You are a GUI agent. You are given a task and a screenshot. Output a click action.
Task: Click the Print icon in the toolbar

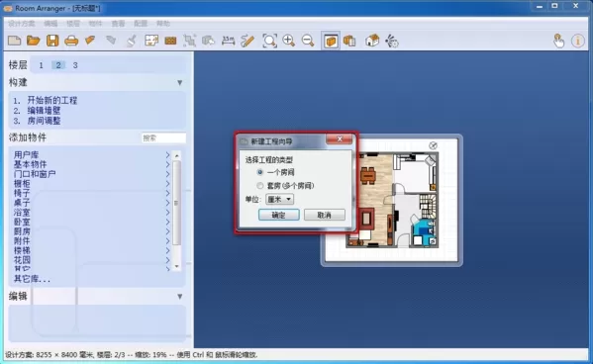[x=71, y=41]
